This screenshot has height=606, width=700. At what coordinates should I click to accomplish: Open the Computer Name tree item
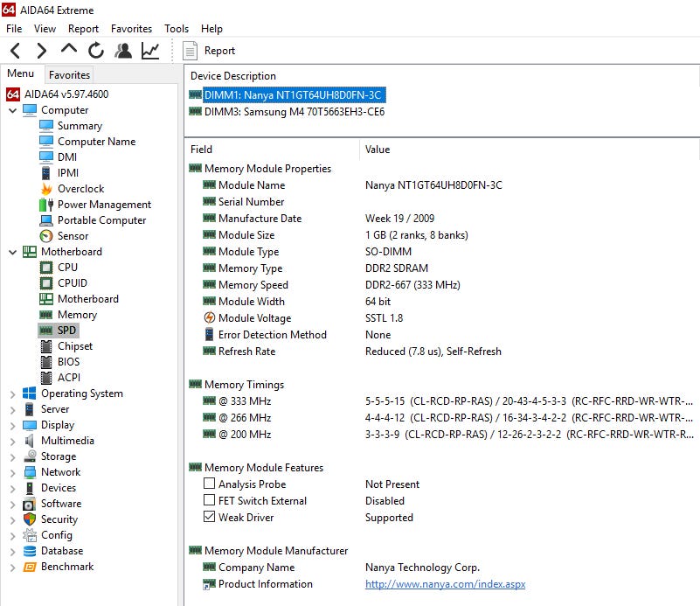(96, 142)
